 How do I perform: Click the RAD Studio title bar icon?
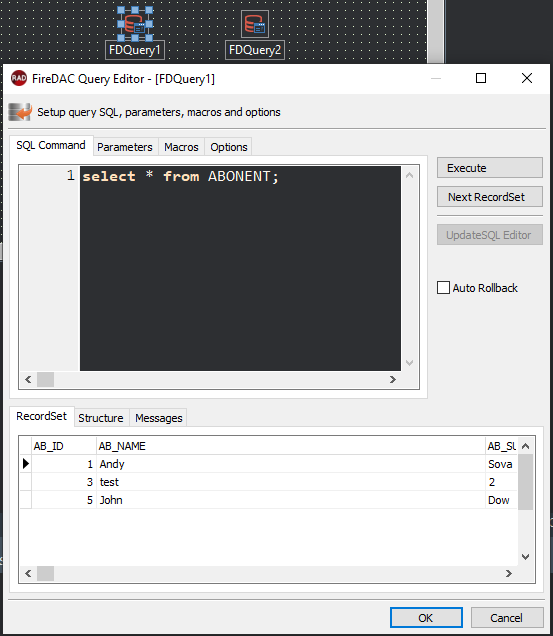(19, 78)
